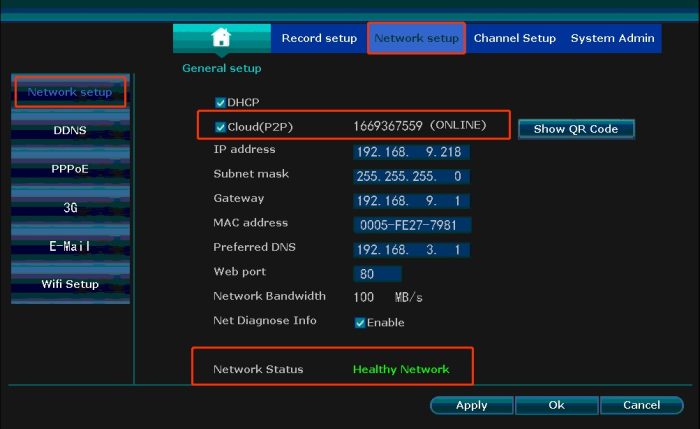Toggle the DHCP checkbox
The width and height of the screenshot is (700, 429).
pos(221,102)
